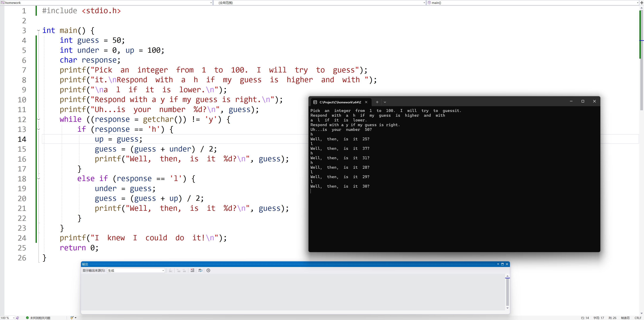Screen dimensions: 644x320
Task: Click the split editor icon at top right
Action: (641, 3)
